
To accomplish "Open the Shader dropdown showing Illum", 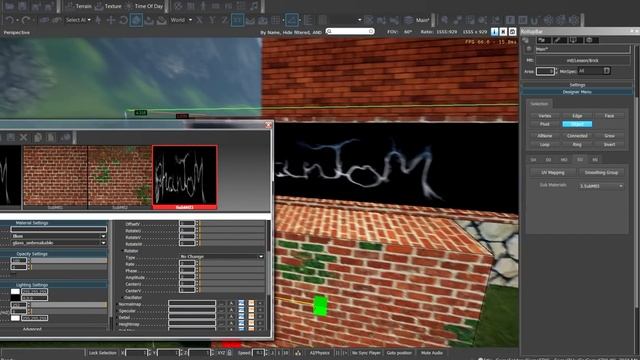I will [x=59, y=236].
